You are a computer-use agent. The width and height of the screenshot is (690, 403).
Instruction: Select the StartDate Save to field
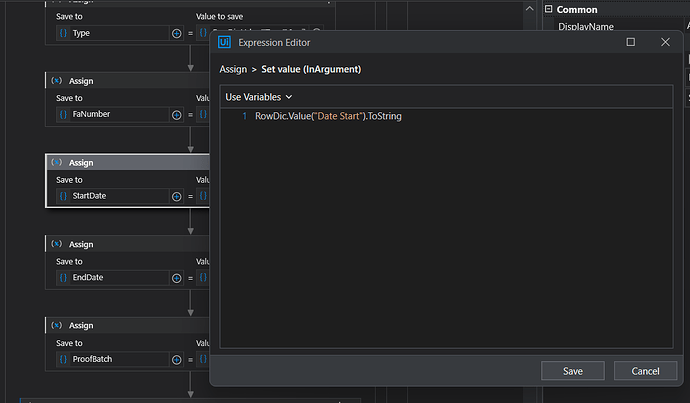[117, 196]
